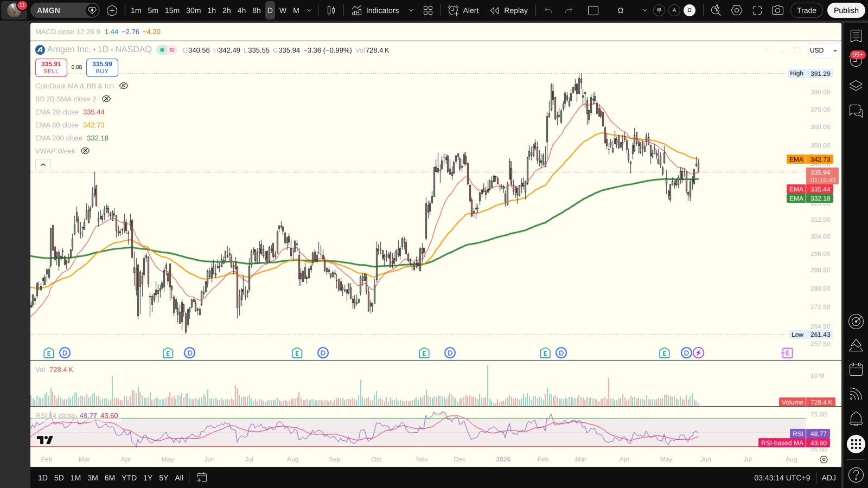Click the undo arrow
This screenshot has height=488, width=868.
click(548, 10)
